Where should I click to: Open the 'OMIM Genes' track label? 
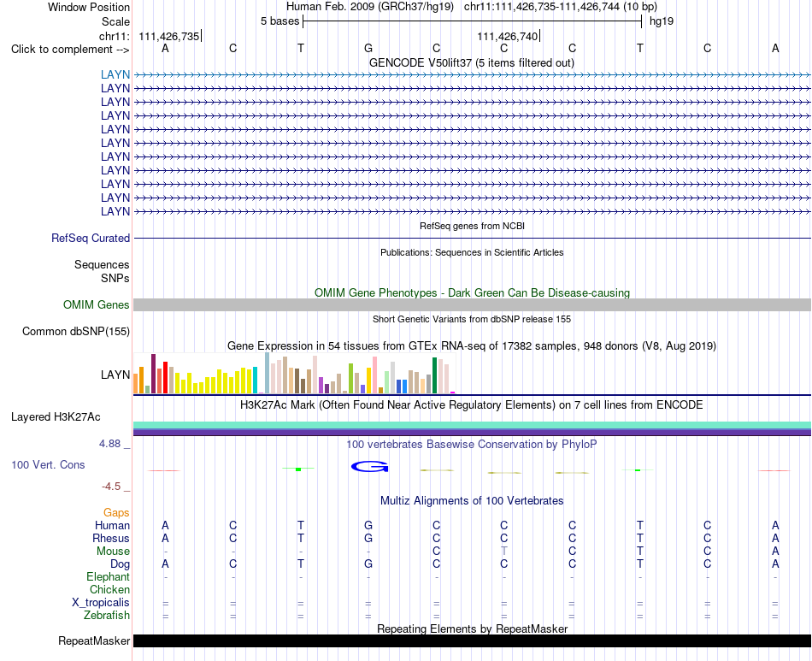tap(96, 304)
